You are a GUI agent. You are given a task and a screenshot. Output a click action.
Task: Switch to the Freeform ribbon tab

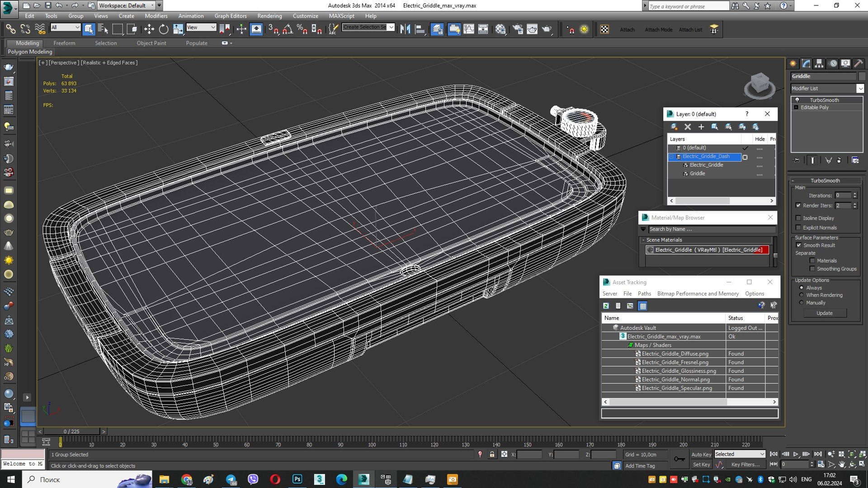[64, 43]
